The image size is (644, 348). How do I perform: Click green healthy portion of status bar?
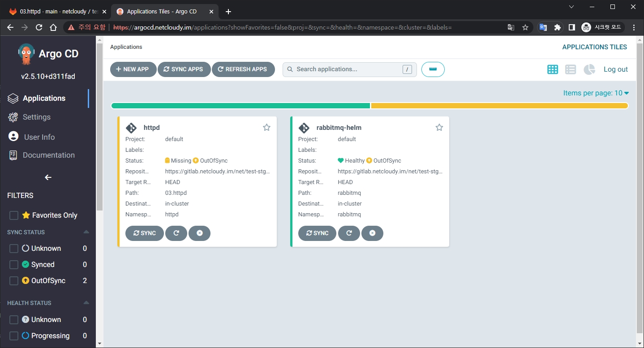240,106
